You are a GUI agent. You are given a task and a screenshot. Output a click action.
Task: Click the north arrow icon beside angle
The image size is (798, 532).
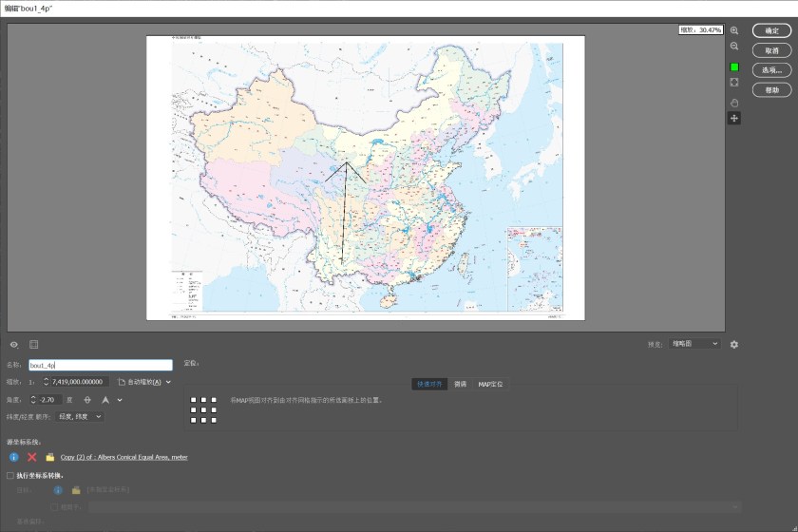(106, 400)
